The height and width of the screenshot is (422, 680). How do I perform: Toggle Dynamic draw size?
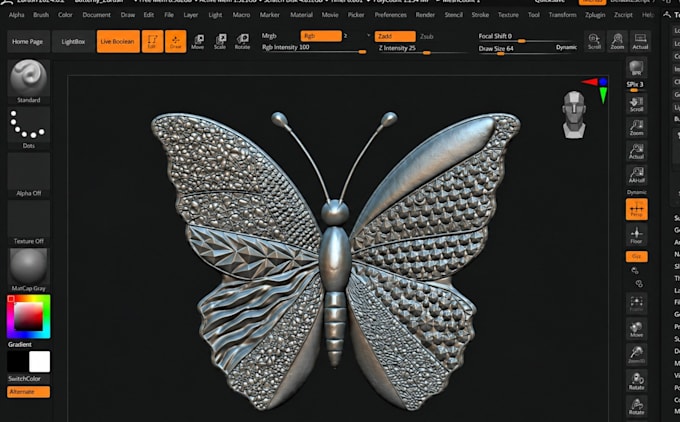tap(566, 47)
